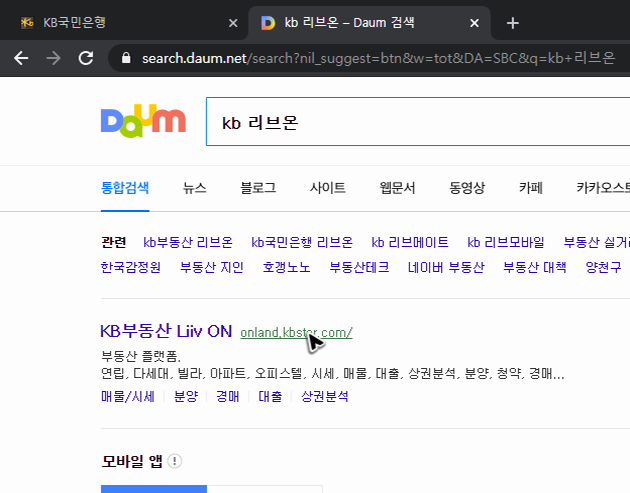Click related search 한국감정원
The image size is (630, 493).
point(131,267)
